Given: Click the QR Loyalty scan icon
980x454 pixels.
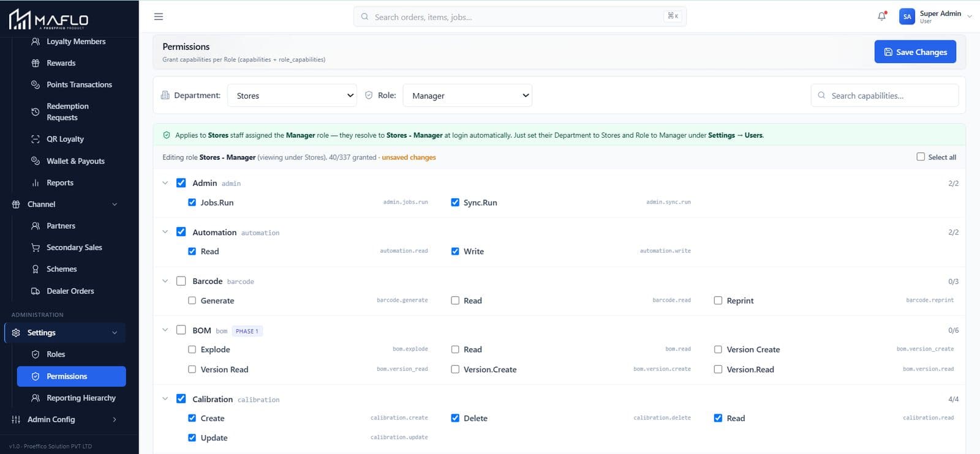Looking at the screenshot, I should click(36, 139).
